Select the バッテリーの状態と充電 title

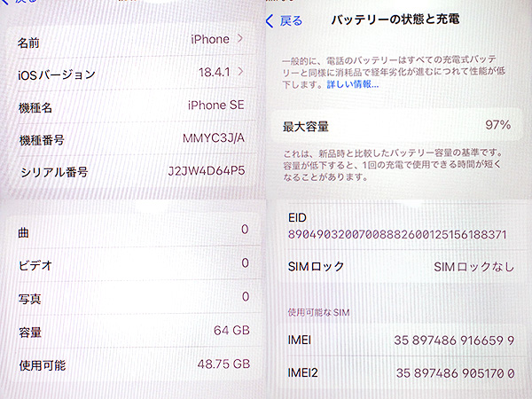(x=395, y=20)
